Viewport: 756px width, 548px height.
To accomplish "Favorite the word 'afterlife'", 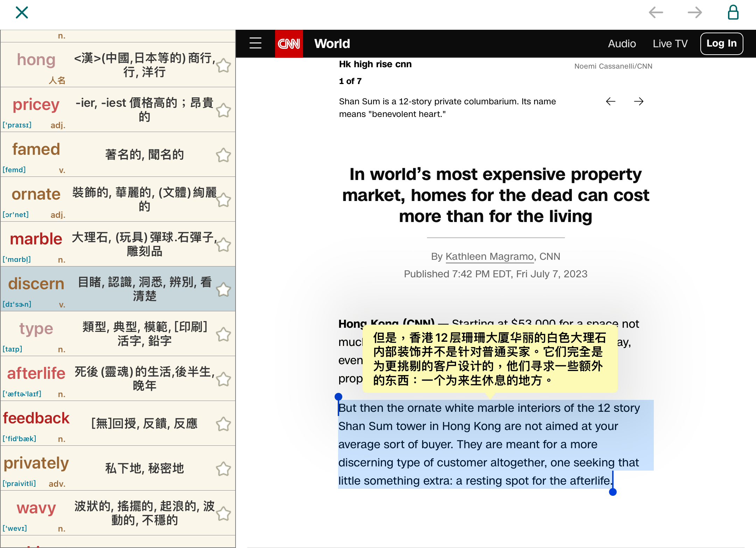I will tap(223, 380).
